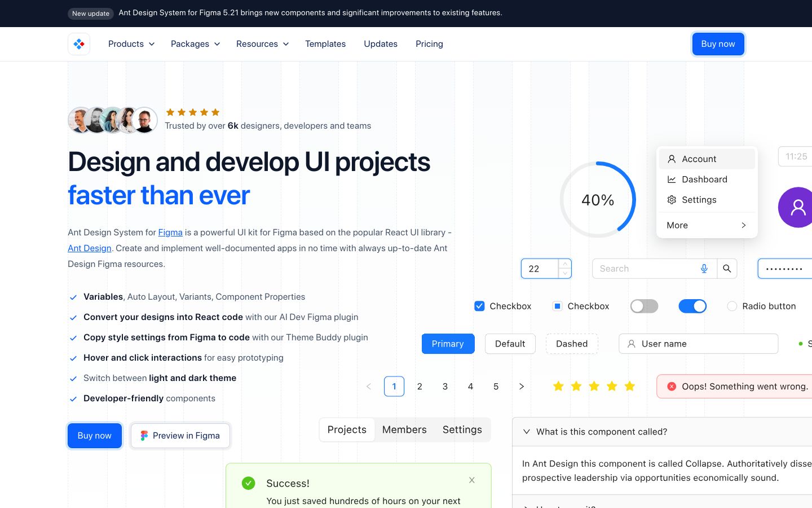
Task: Close the Success notification with X
Action: pos(472,480)
